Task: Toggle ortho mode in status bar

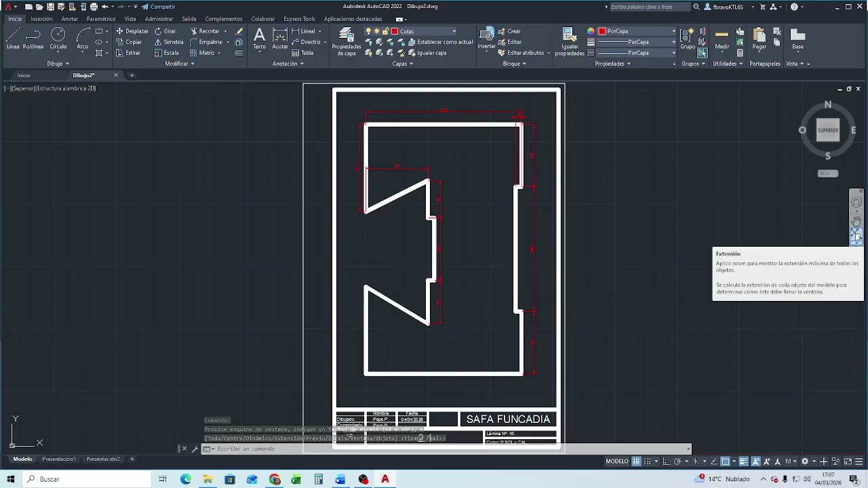Action: click(x=667, y=462)
